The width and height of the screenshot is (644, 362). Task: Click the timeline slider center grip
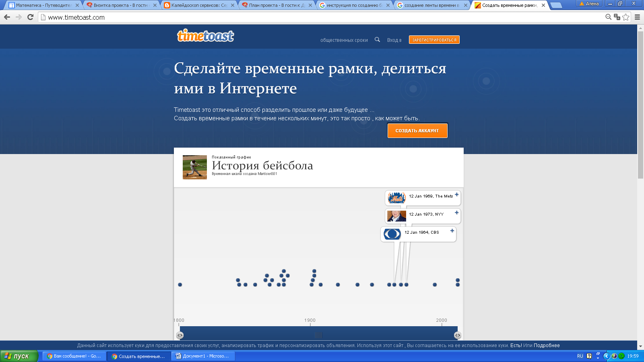(318, 335)
